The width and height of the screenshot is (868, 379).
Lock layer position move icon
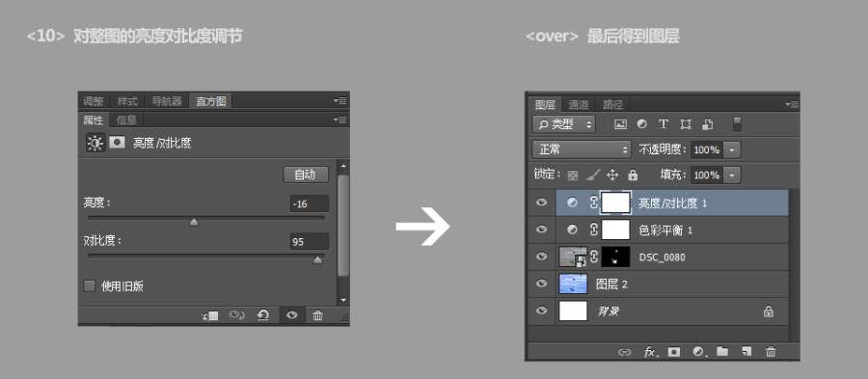[611, 176]
